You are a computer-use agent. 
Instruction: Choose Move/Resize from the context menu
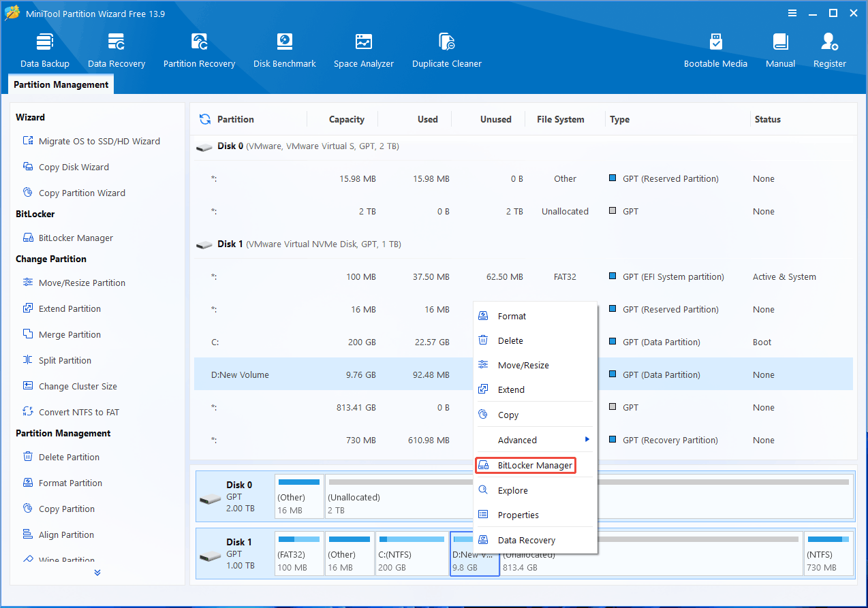point(535,365)
